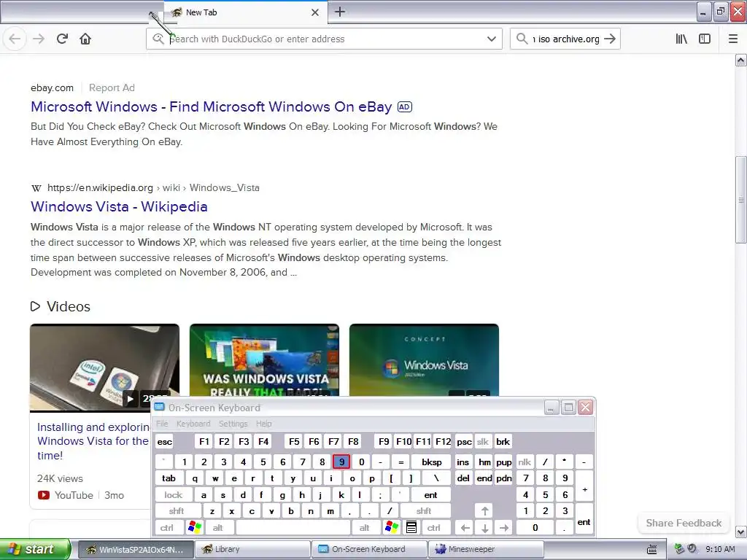
Task: Click the keyboard tray icon on the taskbar
Action: (651, 550)
